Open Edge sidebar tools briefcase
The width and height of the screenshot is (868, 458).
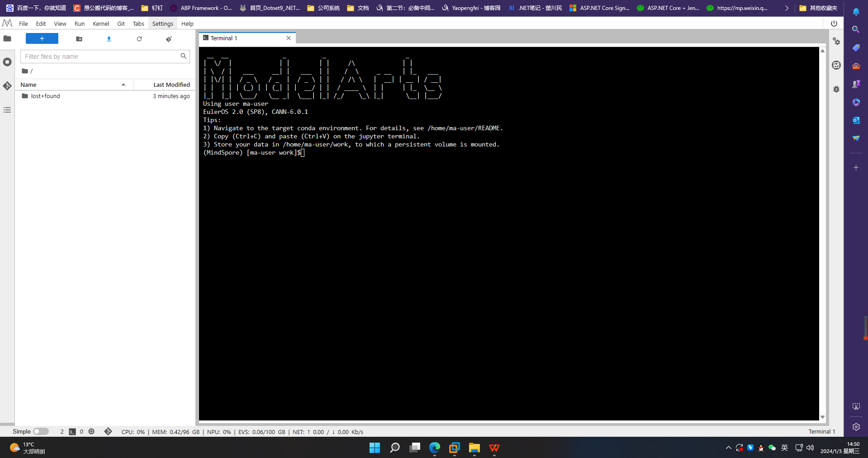(856, 66)
